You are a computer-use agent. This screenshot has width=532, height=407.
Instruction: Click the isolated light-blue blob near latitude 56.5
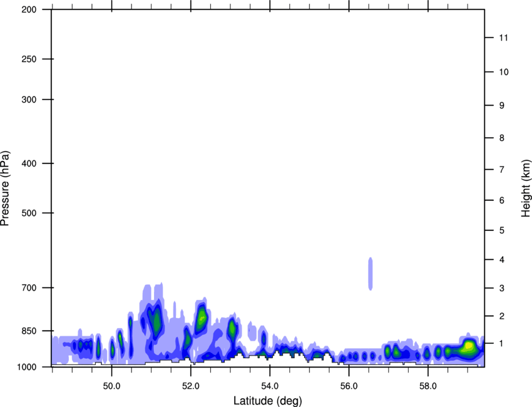[x=371, y=274]
